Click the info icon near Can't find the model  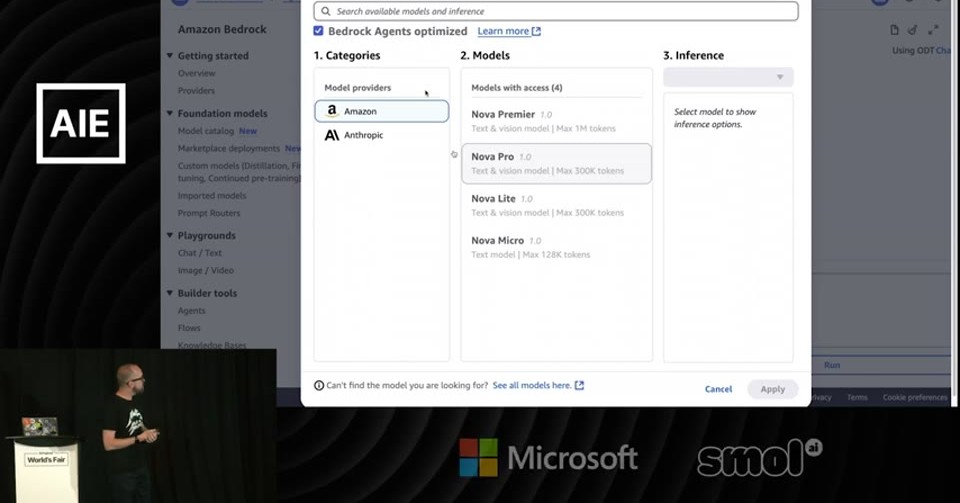pos(319,386)
